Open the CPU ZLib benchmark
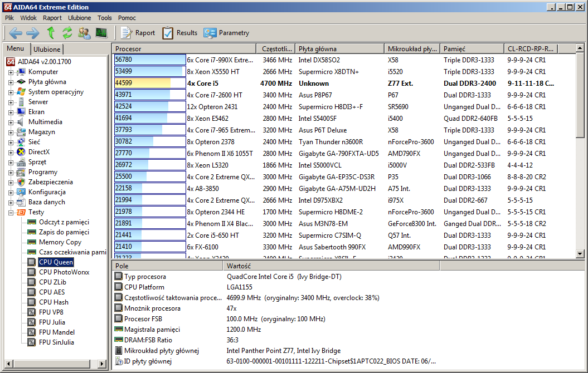Viewport: 588px width, 373px height. tap(52, 282)
